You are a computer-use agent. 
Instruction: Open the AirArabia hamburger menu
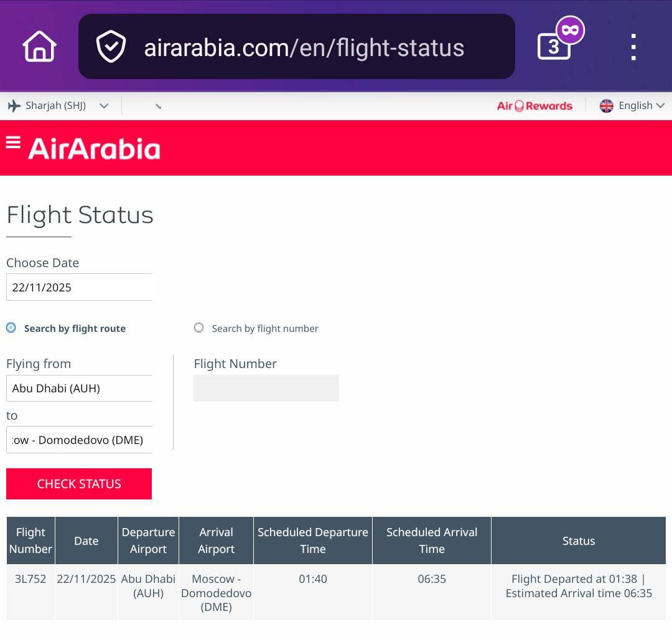[13, 143]
